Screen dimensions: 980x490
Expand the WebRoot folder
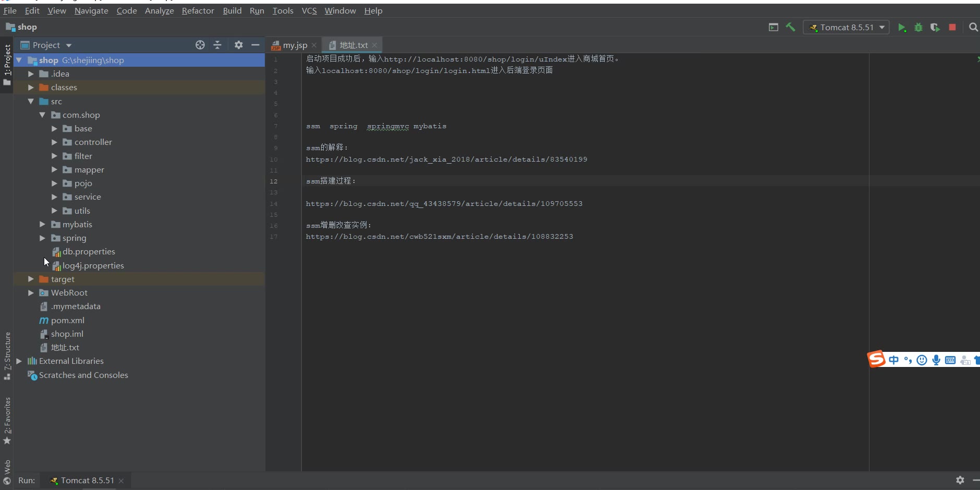click(x=31, y=293)
